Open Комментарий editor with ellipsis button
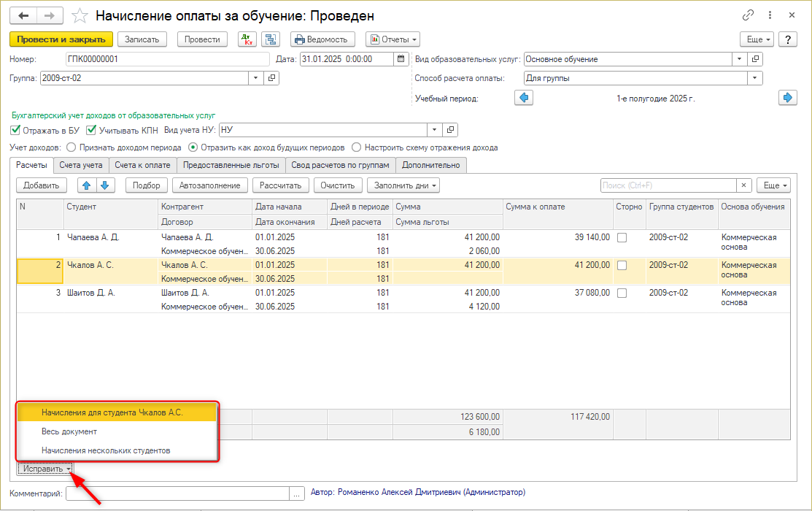 (x=296, y=494)
